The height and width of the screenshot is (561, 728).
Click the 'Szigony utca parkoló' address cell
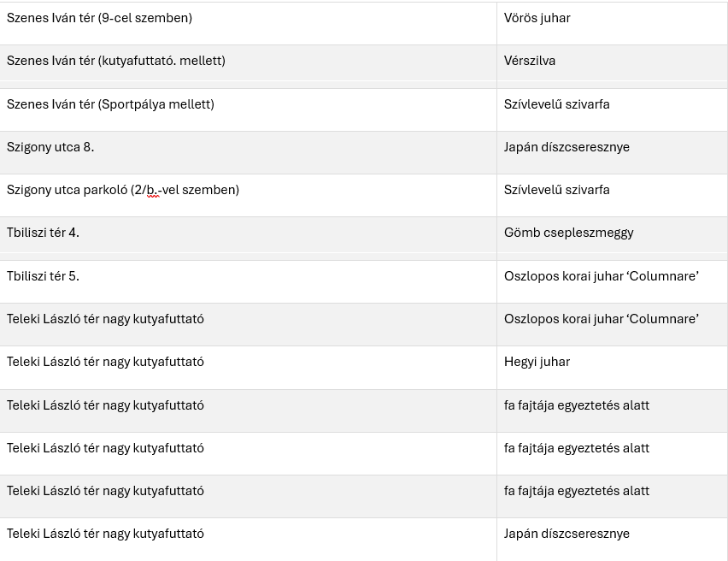[x=122, y=190]
